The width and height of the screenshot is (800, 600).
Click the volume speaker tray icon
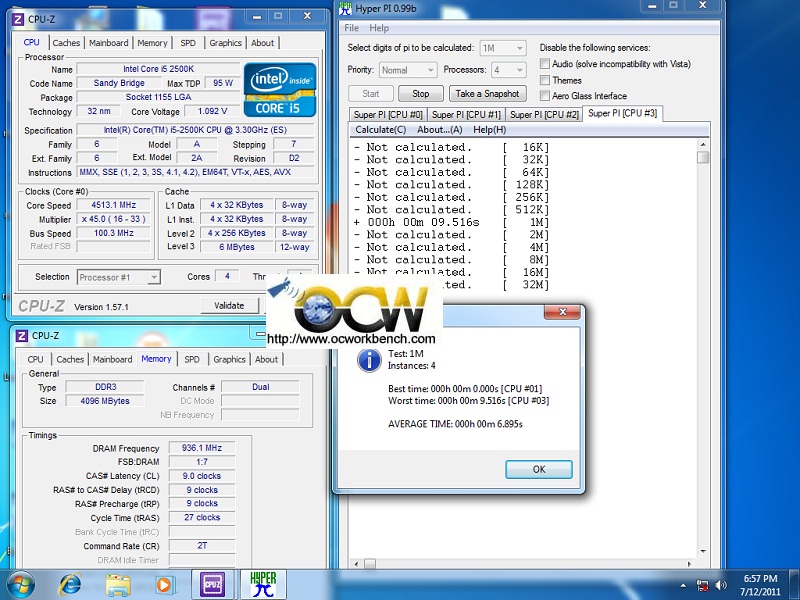pos(721,585)
